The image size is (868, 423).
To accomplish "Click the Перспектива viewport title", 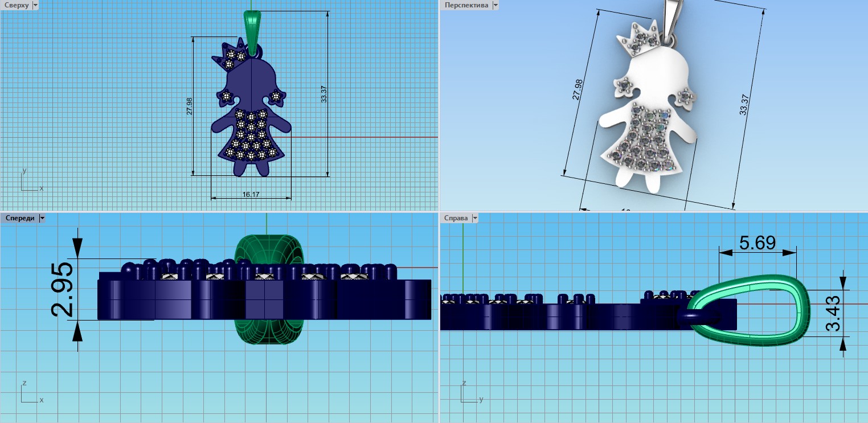I will tap(466, 5).
